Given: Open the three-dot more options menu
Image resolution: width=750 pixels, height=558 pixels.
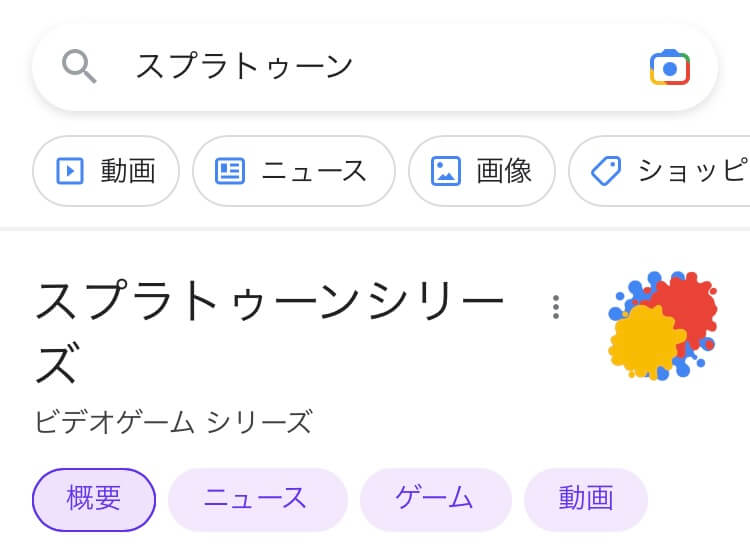Looking at the screenshot, I should pos(556,307).
